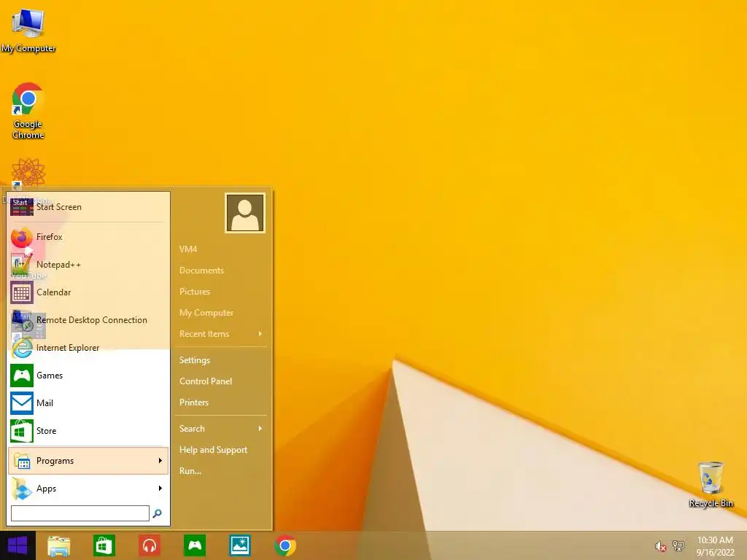Viewport: 747px width, 560px height.
Task: Launch Chrome from the taskbar
Action: tap(285, 545)
